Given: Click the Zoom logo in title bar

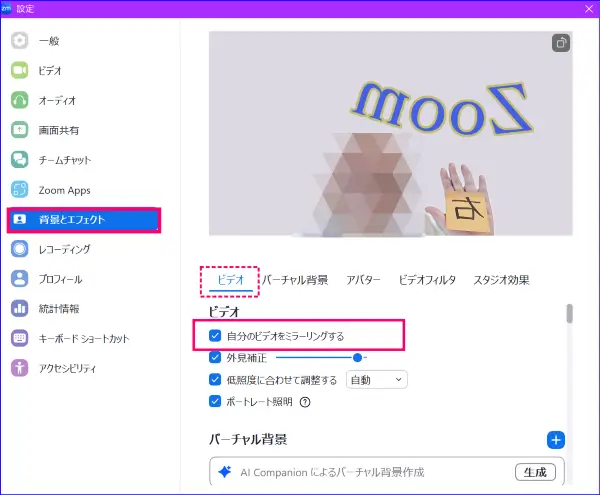Looking at the screenshot, I should point(7,8).
